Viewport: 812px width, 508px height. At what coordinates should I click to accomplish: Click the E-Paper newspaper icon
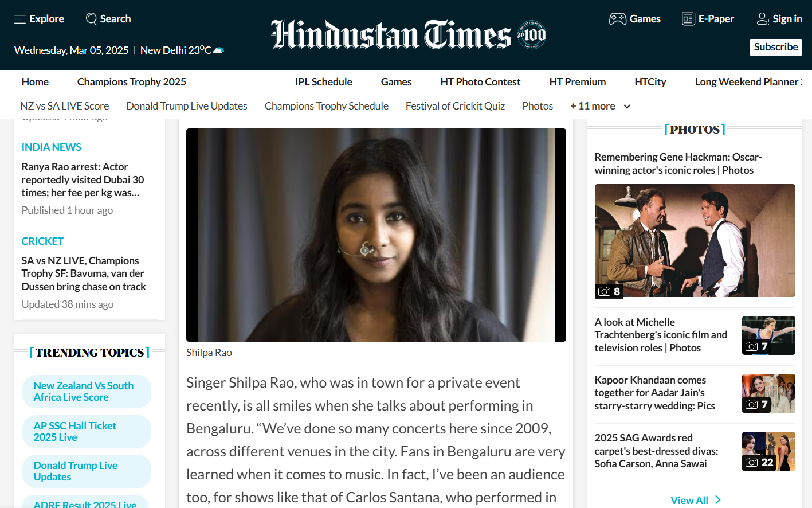point(688,19)
